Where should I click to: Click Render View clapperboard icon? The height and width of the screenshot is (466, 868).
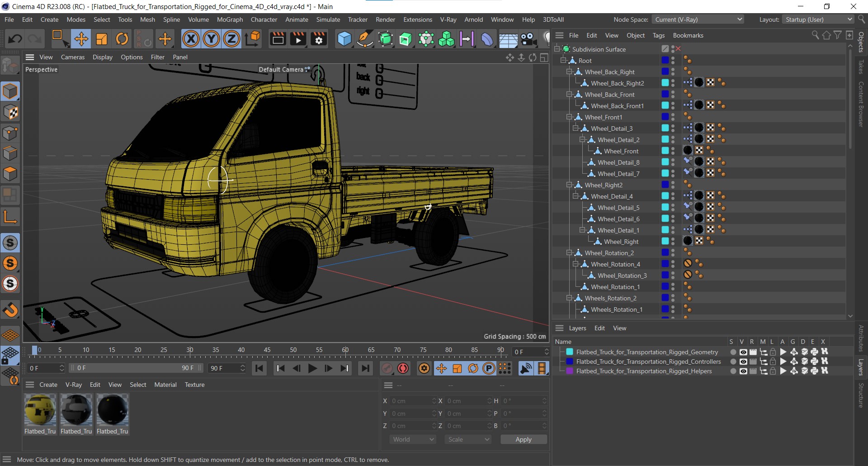click(x=278, y=39)
